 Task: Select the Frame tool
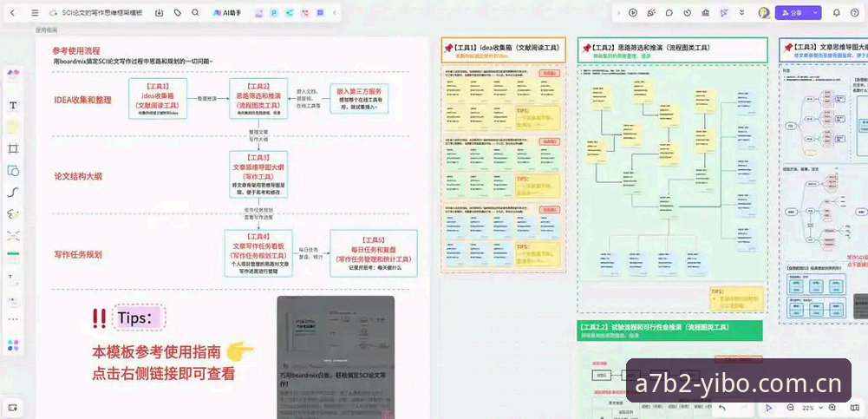point(13,148)
